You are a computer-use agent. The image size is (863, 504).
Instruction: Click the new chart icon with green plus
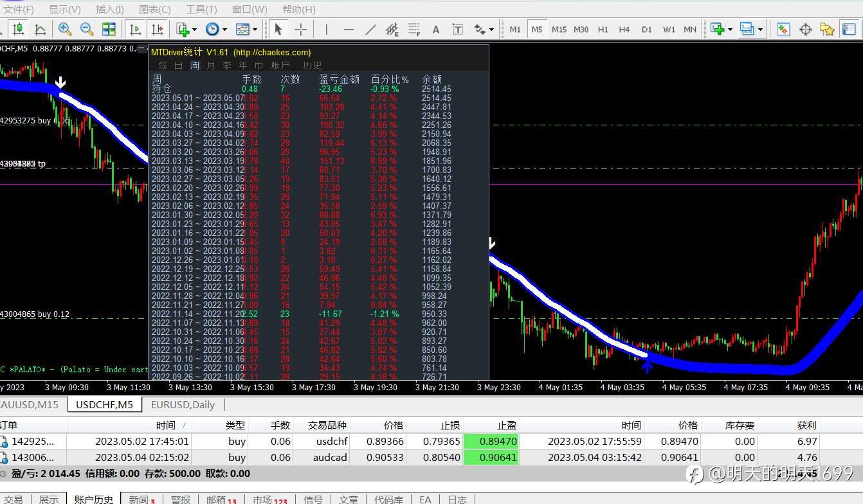pos(717,29)
